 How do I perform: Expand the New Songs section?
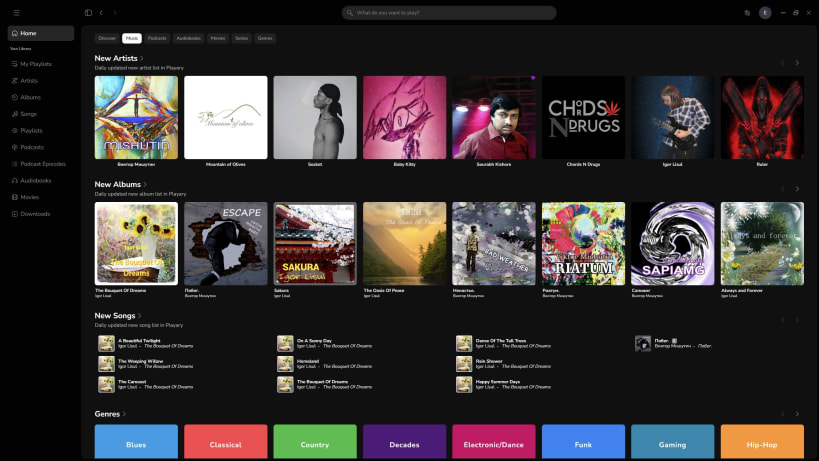tap(118, 315)
